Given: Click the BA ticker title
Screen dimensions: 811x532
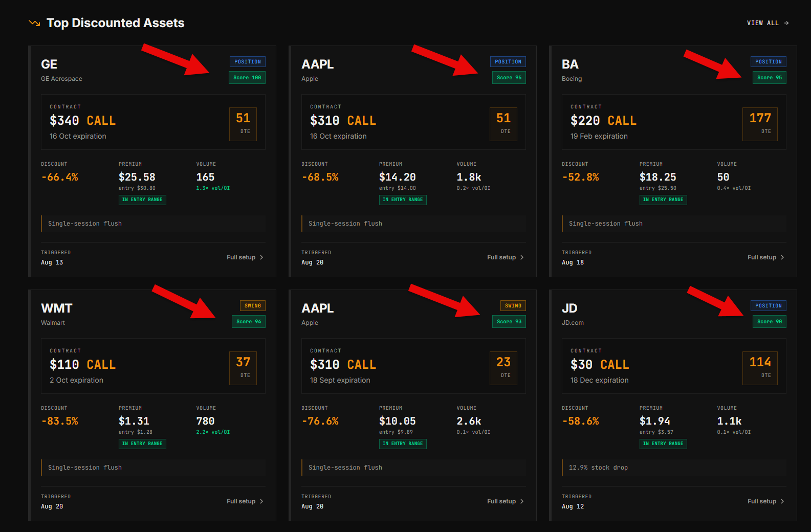Looking at the screenshot, I should click(570, 64).
